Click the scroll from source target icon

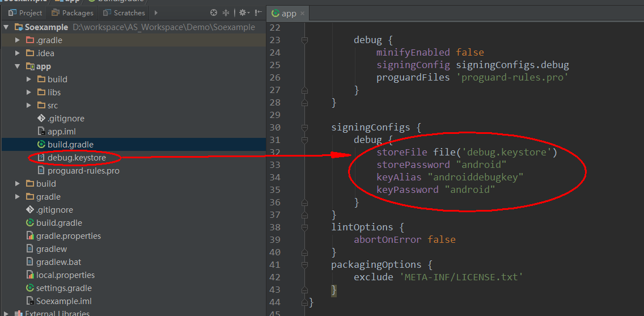[x=214, y=12]
